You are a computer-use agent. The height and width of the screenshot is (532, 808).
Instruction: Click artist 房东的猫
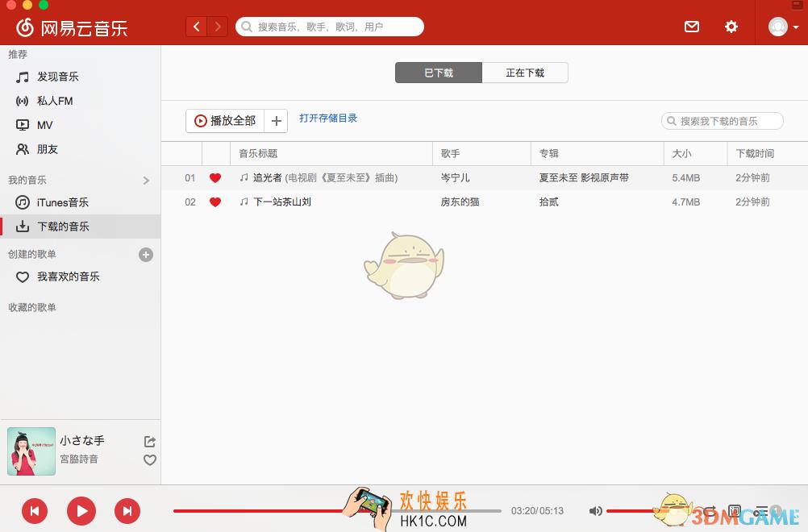(460, 202)
